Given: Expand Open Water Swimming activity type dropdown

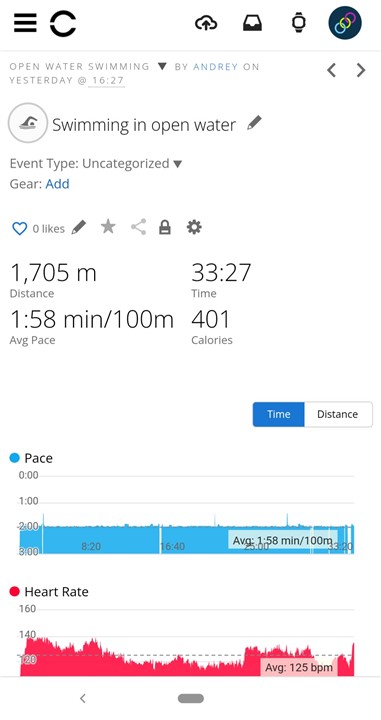Looking at the screenshot, I should [x=162, y=66].
